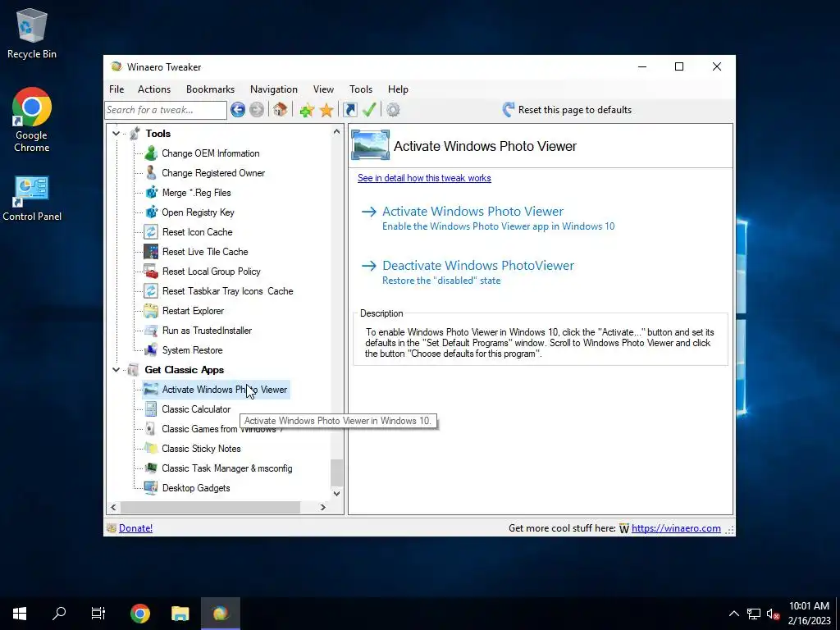Click the Open Registry Key icon
This screenshot has height=630, width=840.
151,212
